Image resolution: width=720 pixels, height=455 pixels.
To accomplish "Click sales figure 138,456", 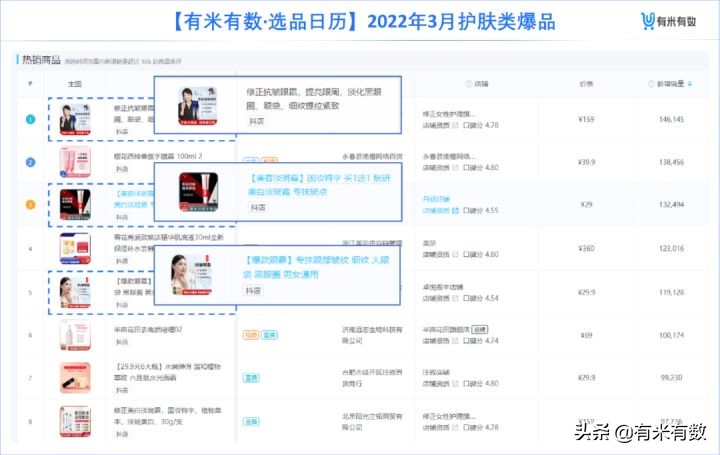I will point(671,162).
